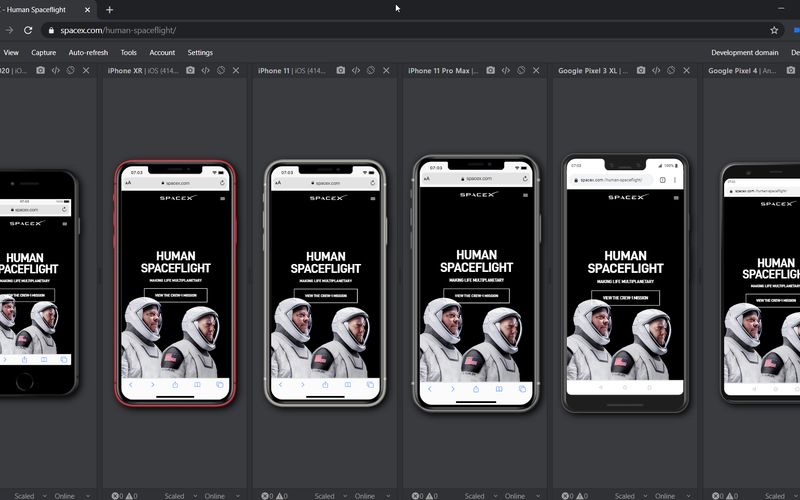Rotate the iPhone 11 Pro Max device

[521, 70]
